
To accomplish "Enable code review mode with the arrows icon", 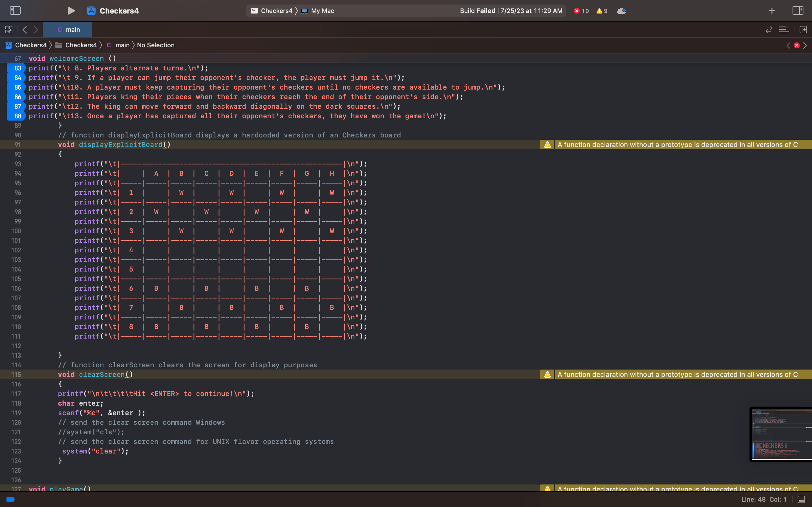I will click(768, 30).
